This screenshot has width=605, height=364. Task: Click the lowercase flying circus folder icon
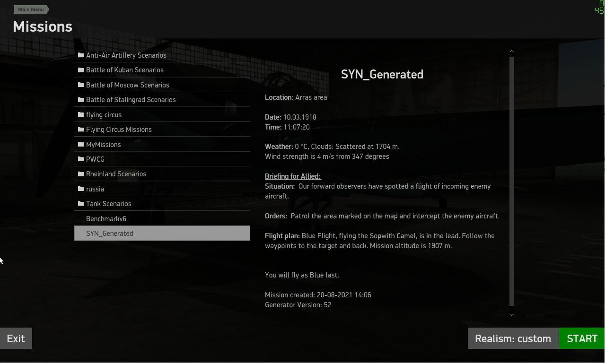tap(81, 114)
